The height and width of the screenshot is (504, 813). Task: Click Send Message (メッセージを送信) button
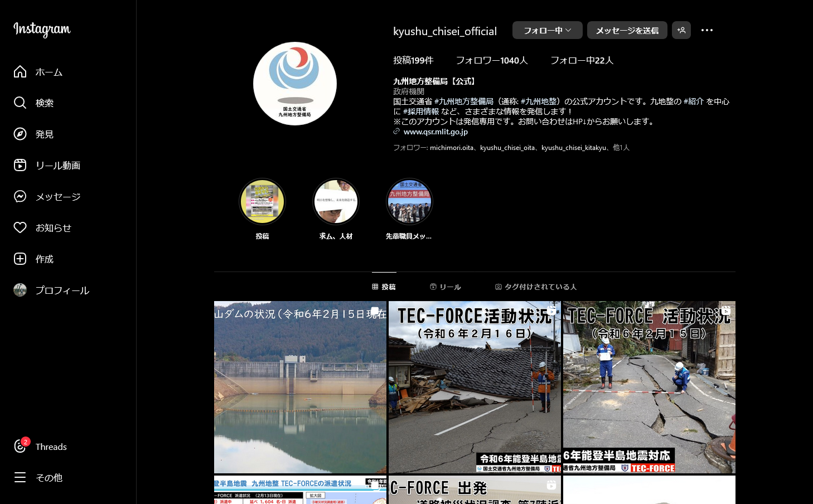point(627,30)
